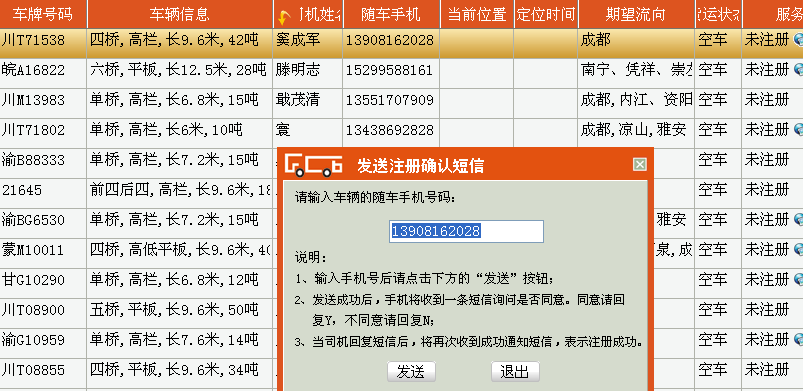Click 未注册 in 渝B88333 row
Image resolution: width=803 pixels, height=391 pixels.
click(x=767, y=160)
